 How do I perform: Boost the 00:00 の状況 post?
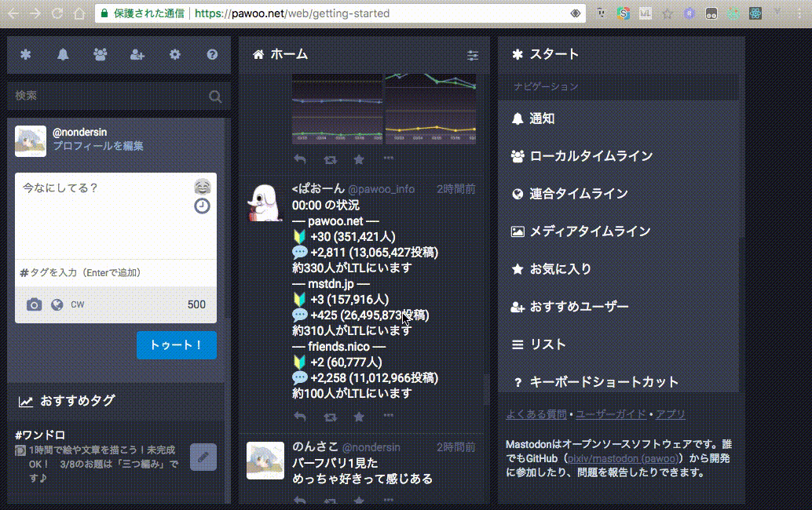pyautogui.click(x=330, y=417)
